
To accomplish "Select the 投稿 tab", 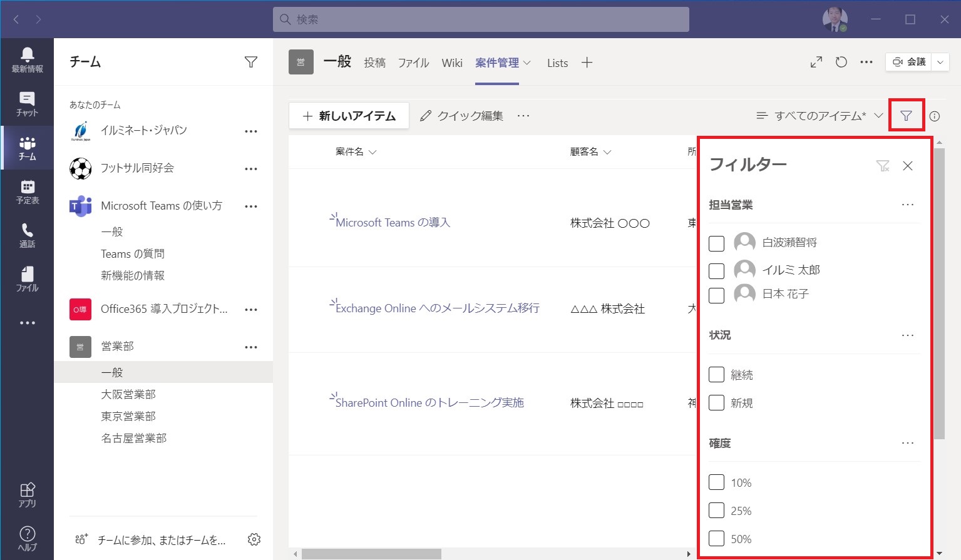I will 375,63.
